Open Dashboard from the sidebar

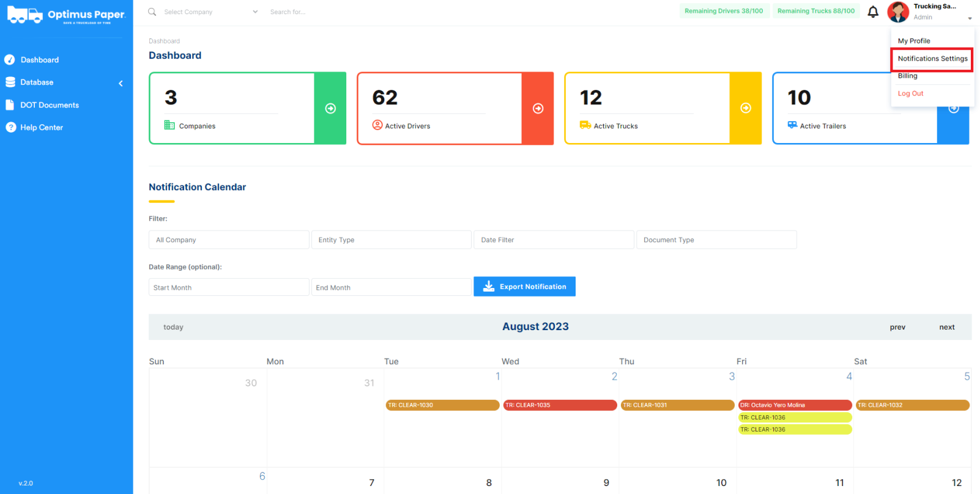pos(40,60)
